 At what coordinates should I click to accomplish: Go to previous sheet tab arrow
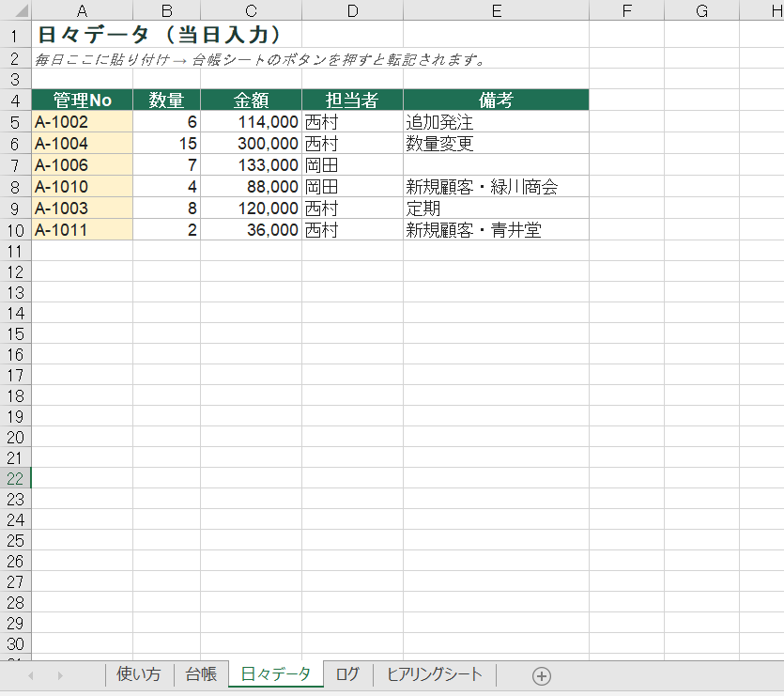pyautogui.click(x=31, y=676)
